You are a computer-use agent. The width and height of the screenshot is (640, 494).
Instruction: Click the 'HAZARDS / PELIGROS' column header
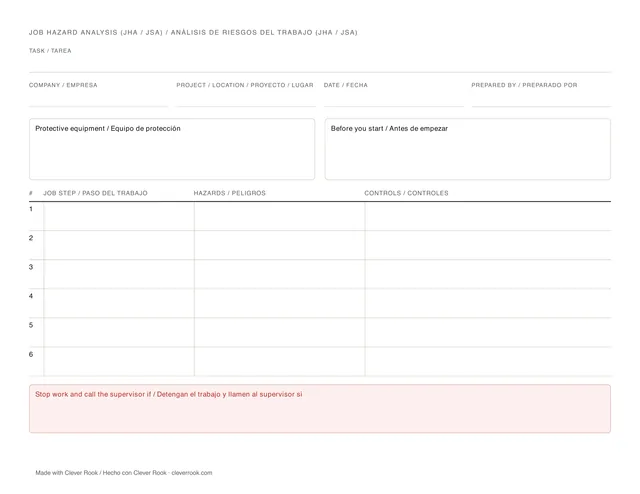pos(230,193)
